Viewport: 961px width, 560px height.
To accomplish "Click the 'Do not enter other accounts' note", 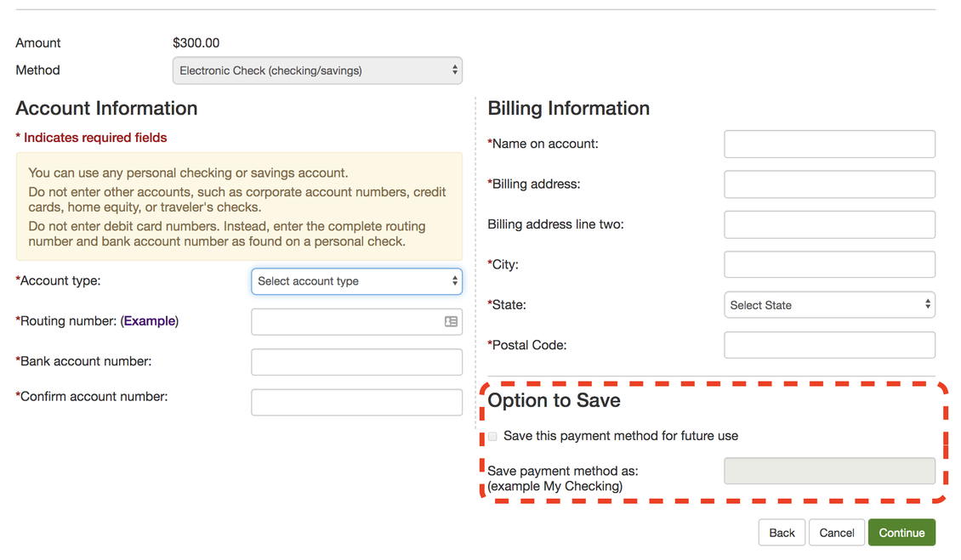I will [x=237, y=200].
